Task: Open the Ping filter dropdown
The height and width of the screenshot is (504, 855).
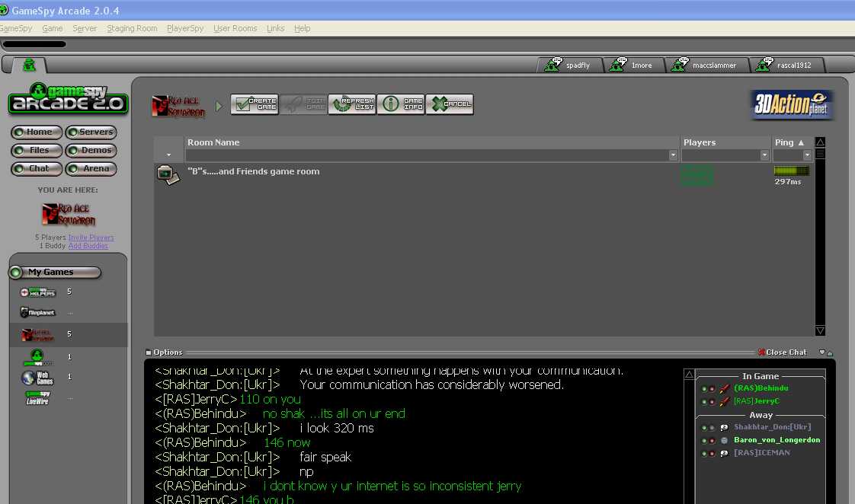Action: pos(807,155)
